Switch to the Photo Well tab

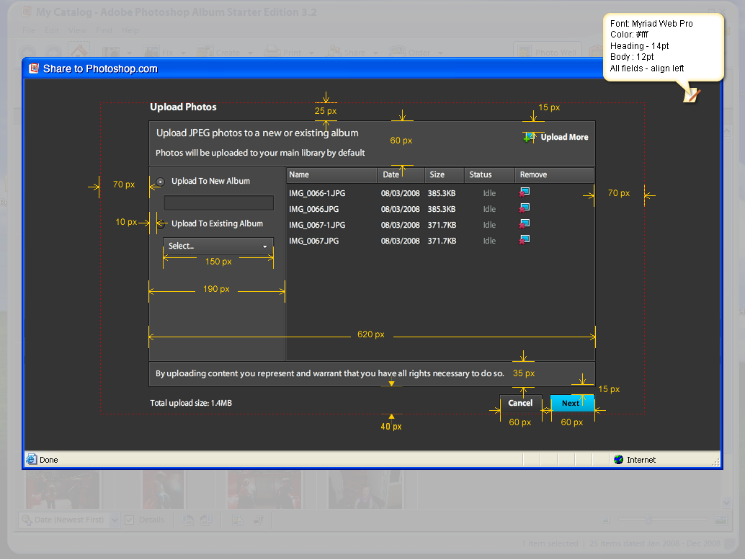point(548,51)
